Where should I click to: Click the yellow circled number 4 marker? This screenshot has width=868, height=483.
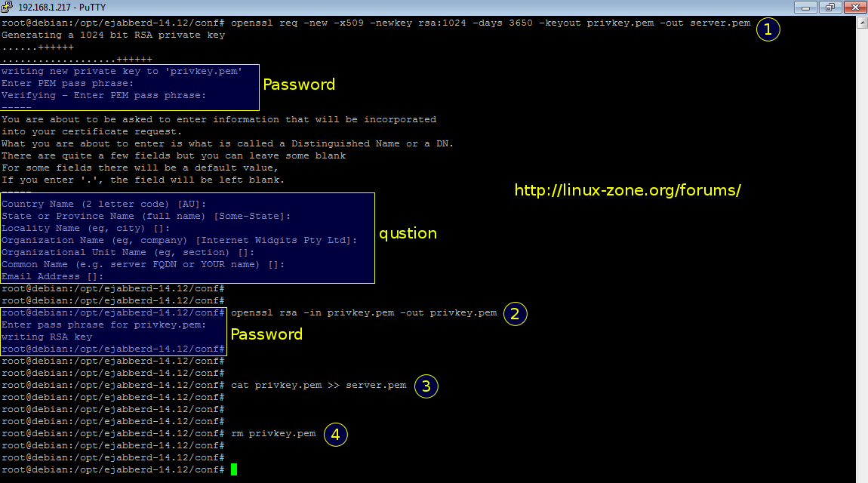(x=336, y=435)
